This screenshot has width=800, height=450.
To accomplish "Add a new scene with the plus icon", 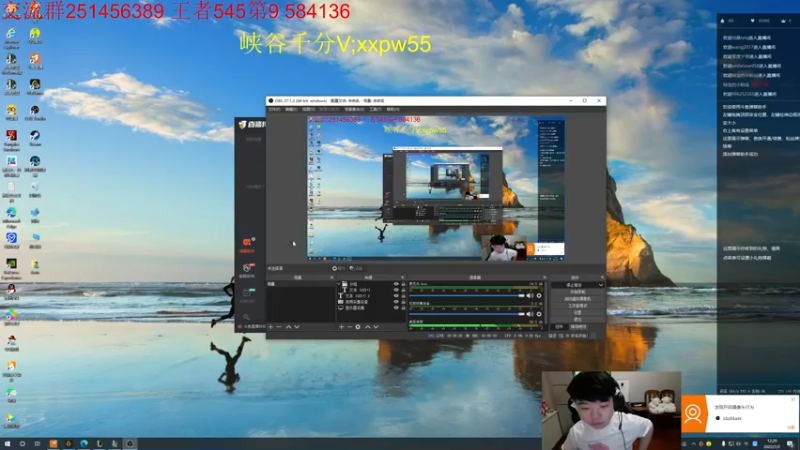I will [271, 327].
